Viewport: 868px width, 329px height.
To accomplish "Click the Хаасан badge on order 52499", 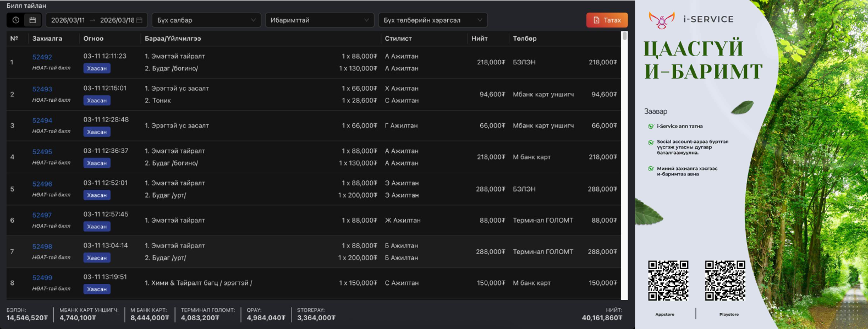I will point(97,289).
